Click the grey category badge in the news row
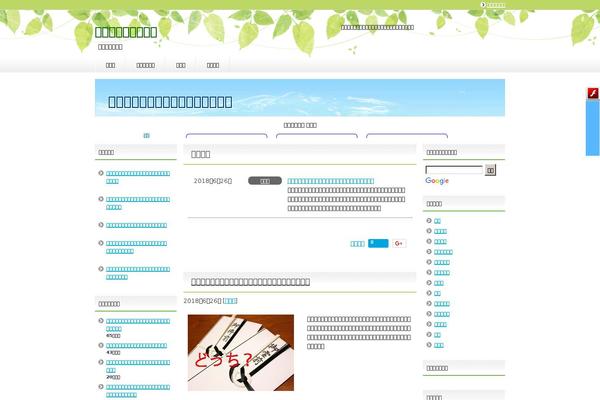Viewport: 600px width, 400px height. click(265, 181)
